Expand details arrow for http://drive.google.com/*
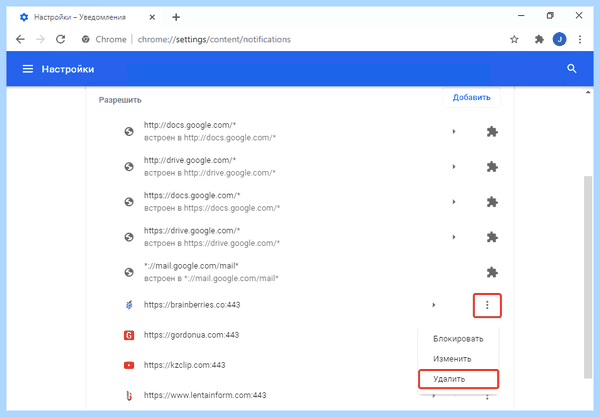Image resolution: width=600 pixels, height=417 pixels. (454, 167)
